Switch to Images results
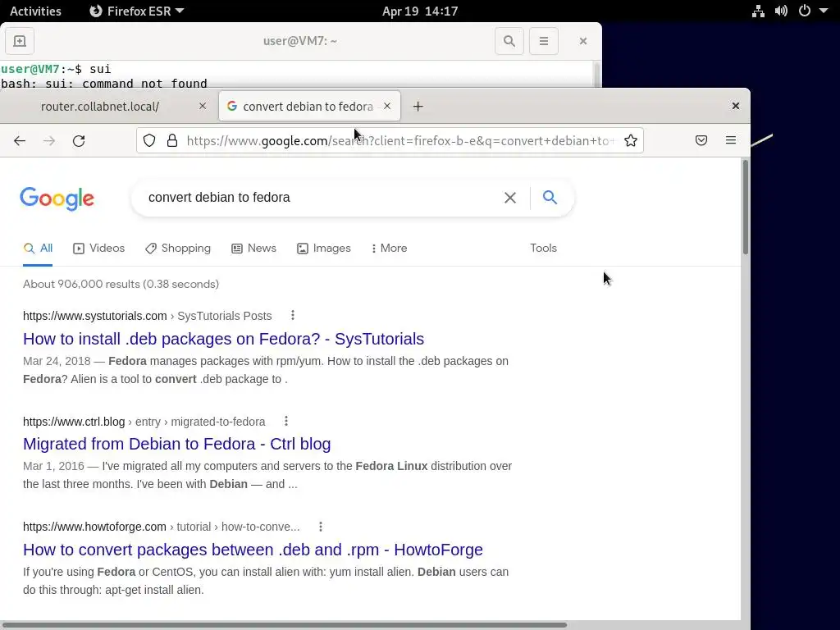 [324, 248]
